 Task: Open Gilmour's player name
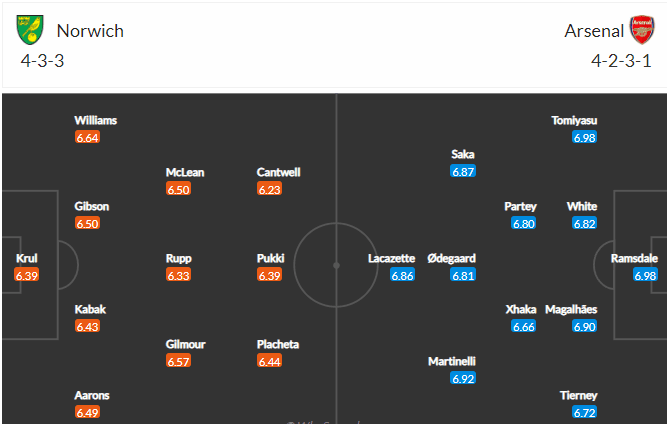pos(185,344)
